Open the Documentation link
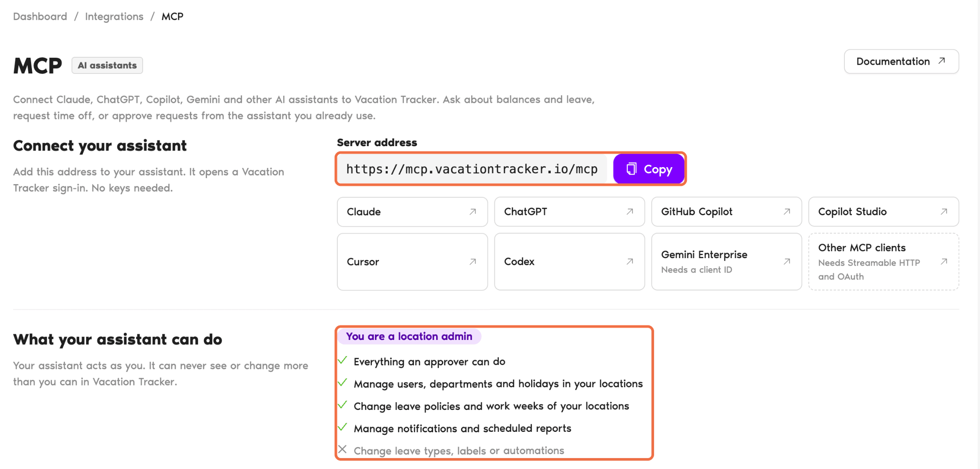The image size is (980, 469). (901, 61)
